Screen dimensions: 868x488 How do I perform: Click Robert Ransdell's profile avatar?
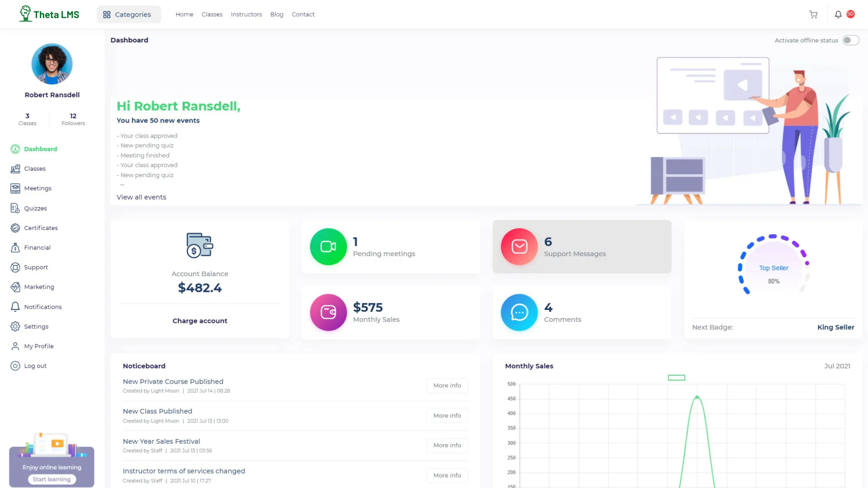52,64
